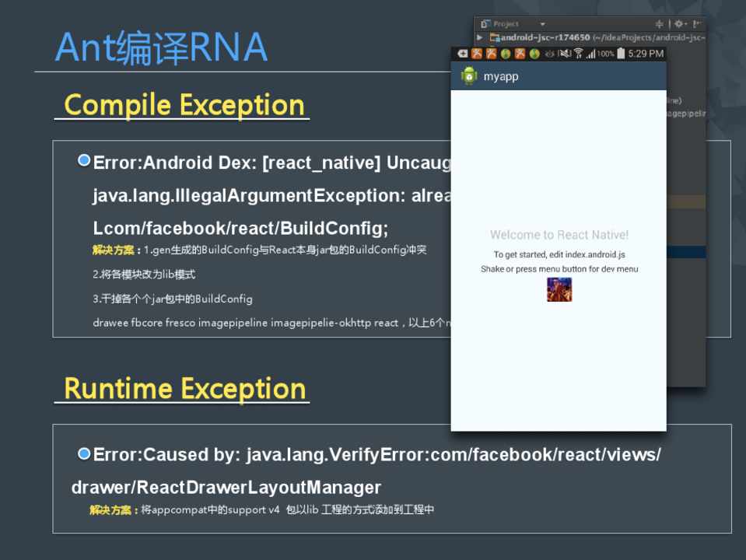Tap the battery icon in phone status bar
Viewport: 746px width, 560px height.
[619, 54]
